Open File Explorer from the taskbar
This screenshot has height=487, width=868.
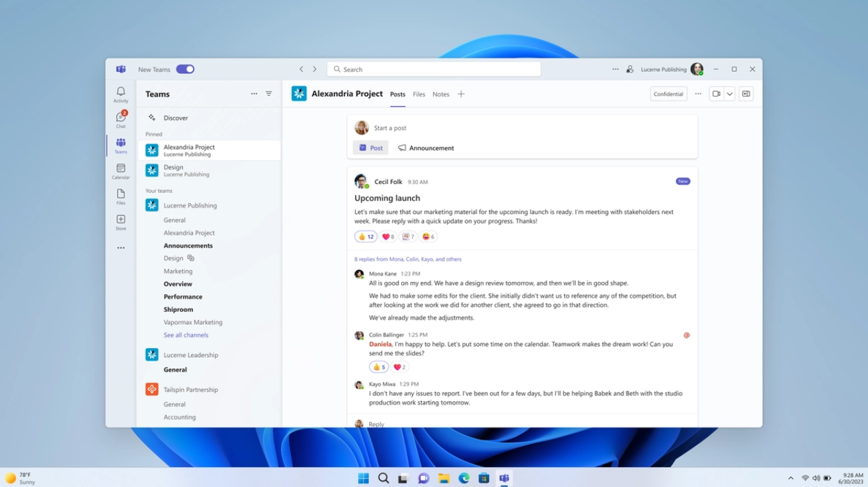click(444, 478)
